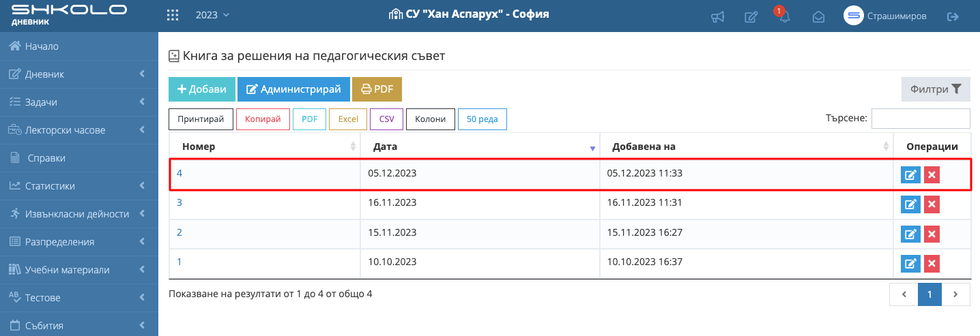Open the messages envelope icon

818,16
